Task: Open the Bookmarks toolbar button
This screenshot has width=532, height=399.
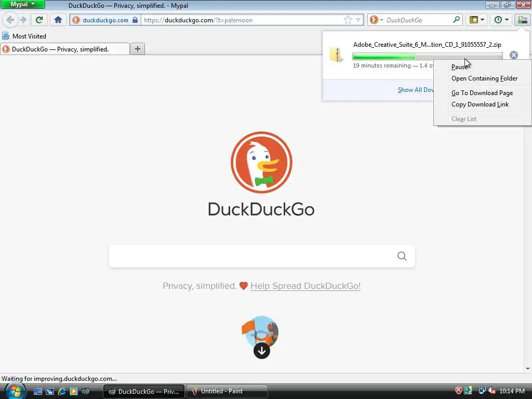Action: coord(474,20)
